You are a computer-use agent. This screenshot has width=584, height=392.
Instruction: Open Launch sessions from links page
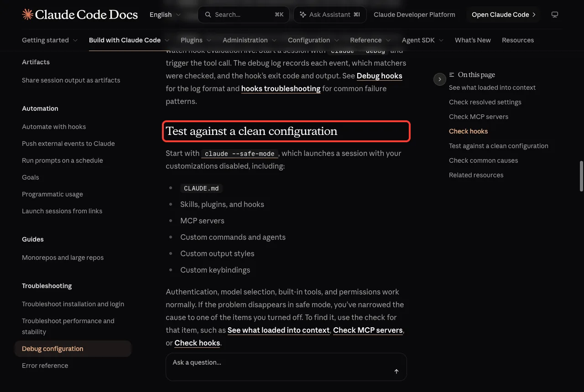(62, 211)
